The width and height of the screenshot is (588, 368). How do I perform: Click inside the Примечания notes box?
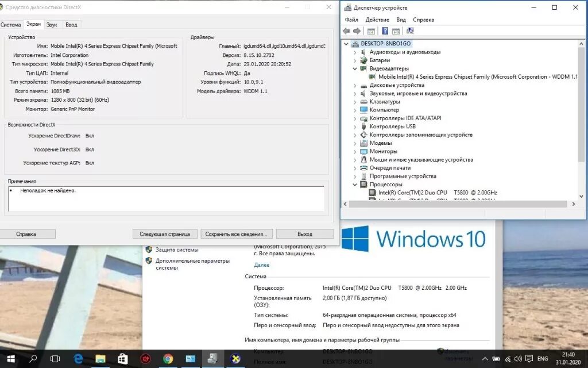pos(166,198)
